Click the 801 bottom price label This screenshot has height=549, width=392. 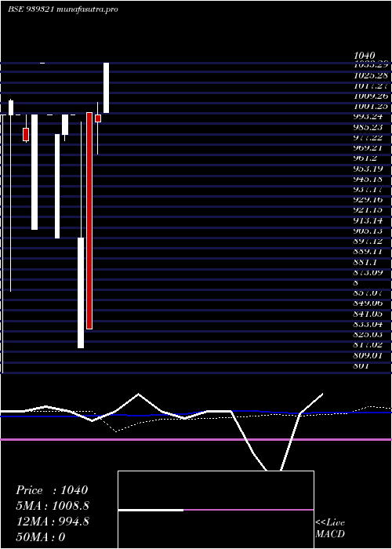coord(361,366)
